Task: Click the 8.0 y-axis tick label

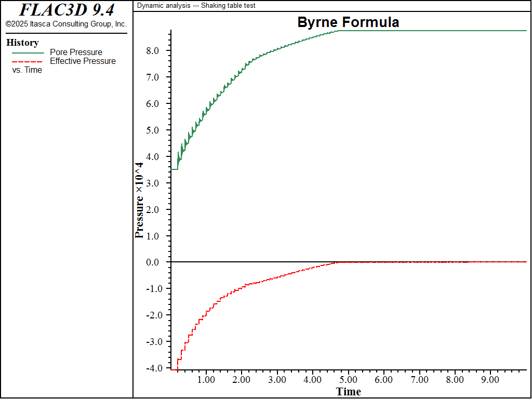Action: [152, 51]
